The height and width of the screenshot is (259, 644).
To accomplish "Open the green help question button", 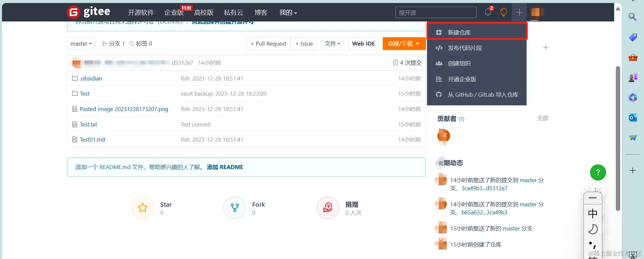I will [598, 172].
